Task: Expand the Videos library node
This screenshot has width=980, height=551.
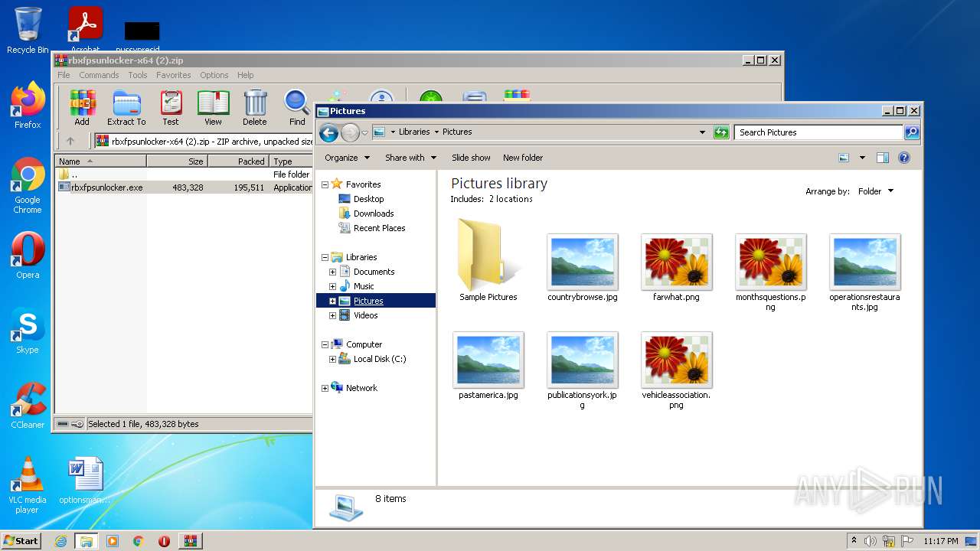Action: point(332,315)
